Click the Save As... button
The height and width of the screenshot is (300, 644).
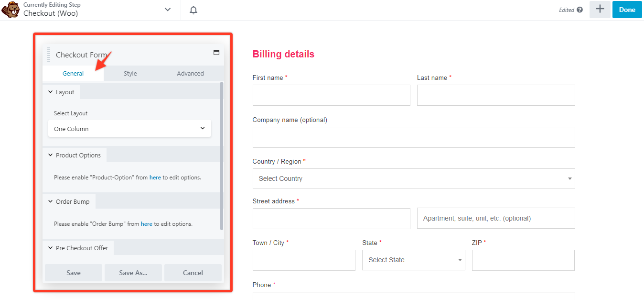click(x=133, y=273)
